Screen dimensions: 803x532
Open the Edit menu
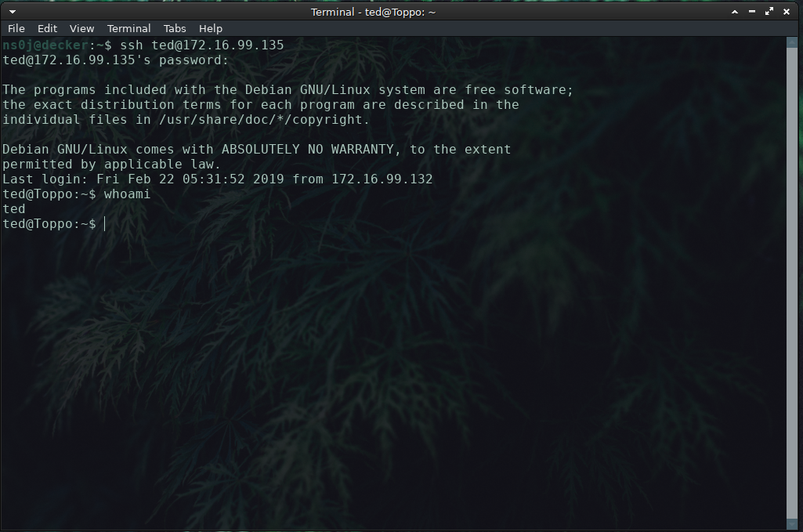47,29
